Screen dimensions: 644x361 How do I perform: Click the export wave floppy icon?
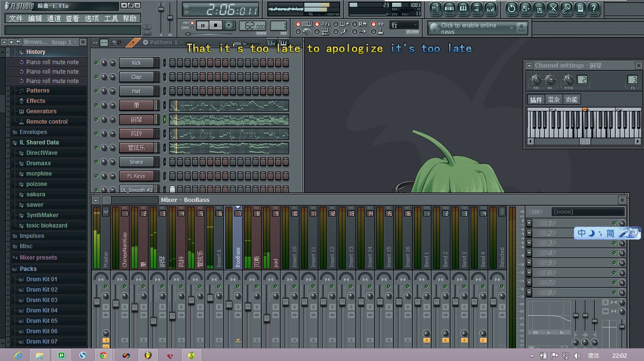(539, 8)
